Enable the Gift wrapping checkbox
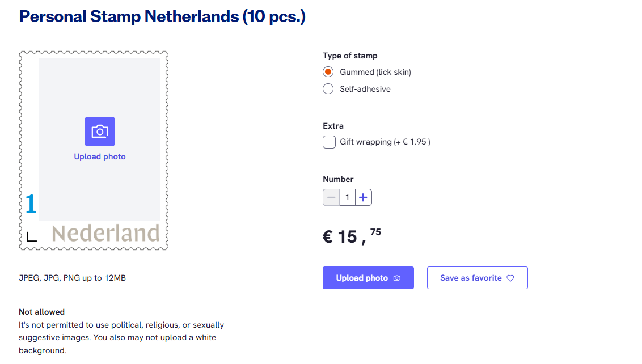 click(329, 142)
